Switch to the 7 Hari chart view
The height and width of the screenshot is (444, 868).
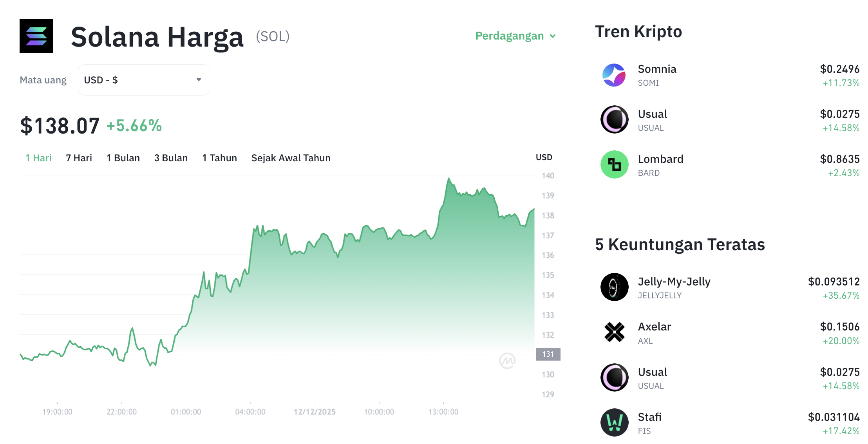[x=78, y=158]
